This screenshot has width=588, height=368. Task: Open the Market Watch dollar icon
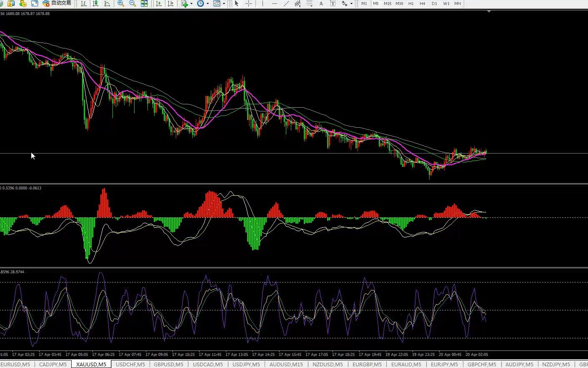pos(11,3)
